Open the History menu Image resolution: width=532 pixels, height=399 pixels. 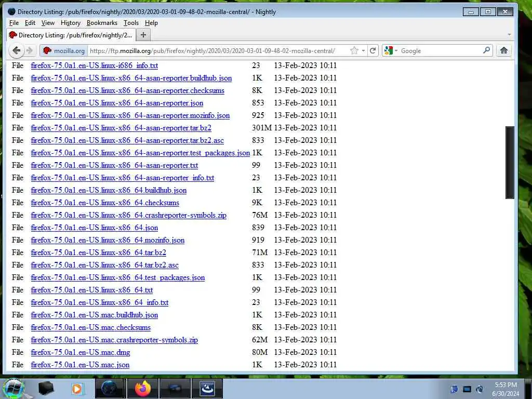(x=71, y=23)
